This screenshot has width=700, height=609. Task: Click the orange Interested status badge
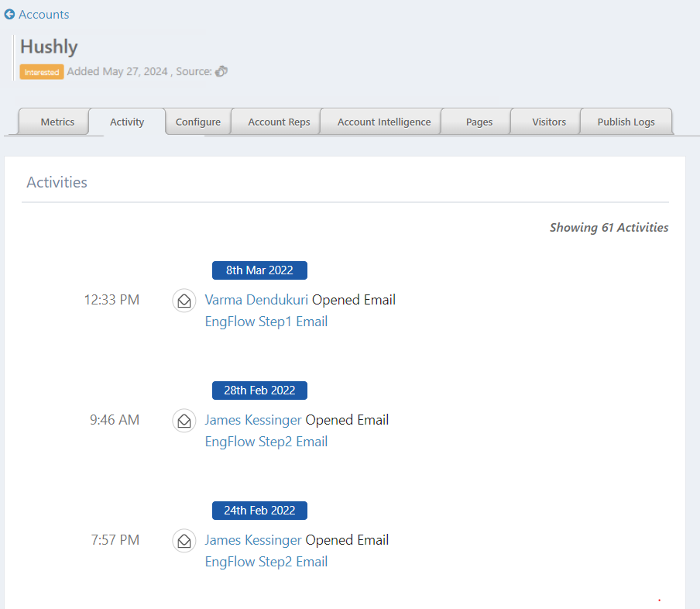click(x=42, y=72)
